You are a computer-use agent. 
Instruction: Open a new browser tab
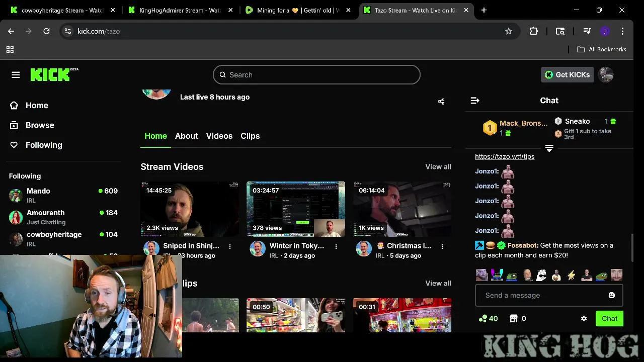[x=484, y=10]
